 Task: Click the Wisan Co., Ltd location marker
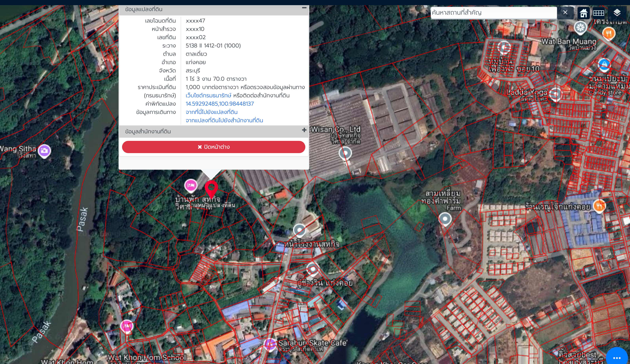345,153
